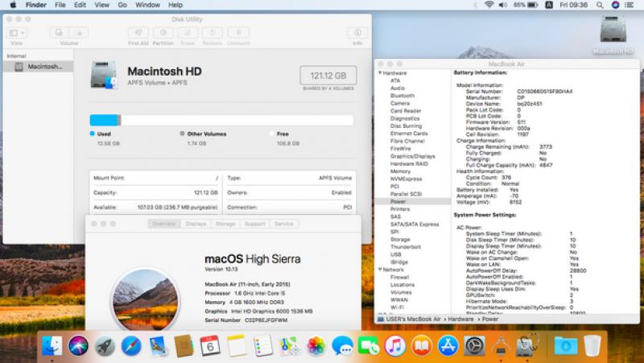Launch Photos from the Dock
The image size is (644, 363).
pyautogui.click(x=316, y=346)
